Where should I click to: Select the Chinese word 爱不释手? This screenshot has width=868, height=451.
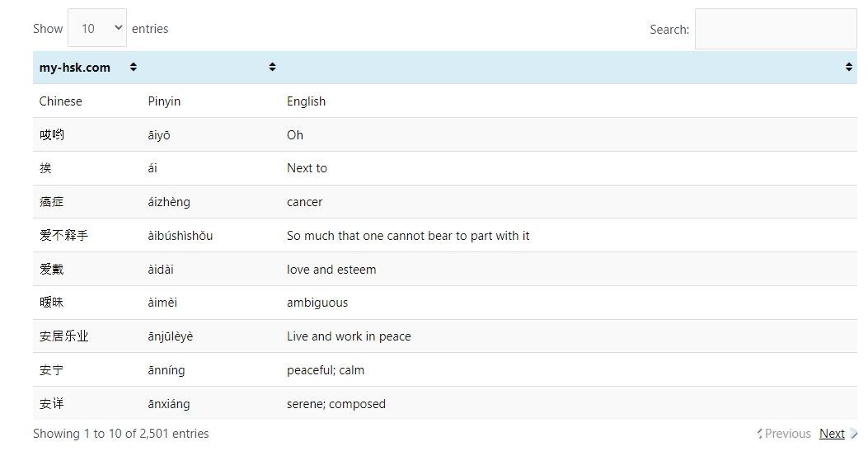coord(63,236)
